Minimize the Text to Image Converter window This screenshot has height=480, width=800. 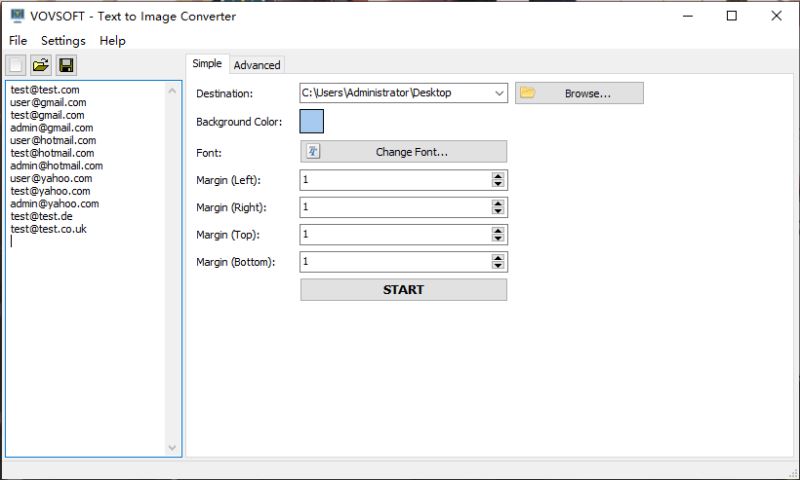pos(688,16)
